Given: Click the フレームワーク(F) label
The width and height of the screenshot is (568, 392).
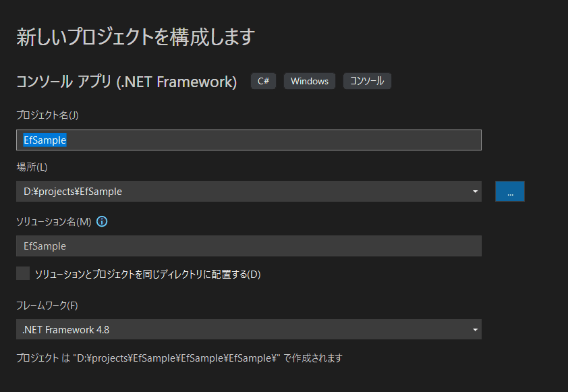Looking at the screenshot, I should click(x=47, y=306).
